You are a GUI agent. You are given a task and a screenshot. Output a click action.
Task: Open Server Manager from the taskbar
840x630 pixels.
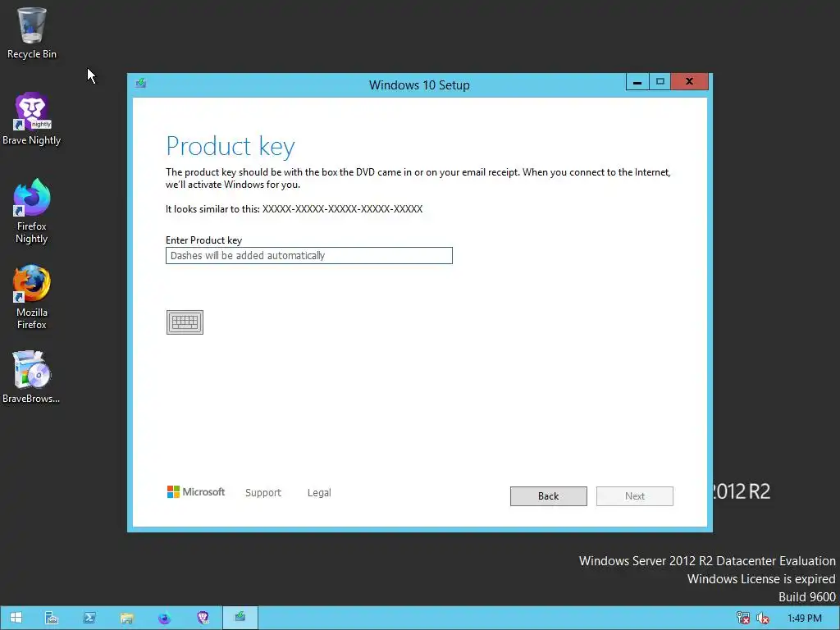tap(52, 618)
